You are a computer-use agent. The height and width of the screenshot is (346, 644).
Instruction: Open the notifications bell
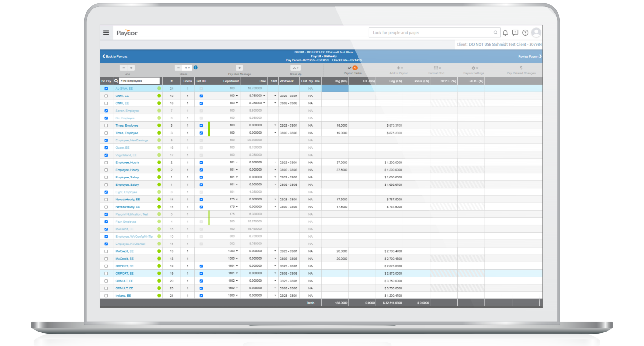click(x=506, y=32)
